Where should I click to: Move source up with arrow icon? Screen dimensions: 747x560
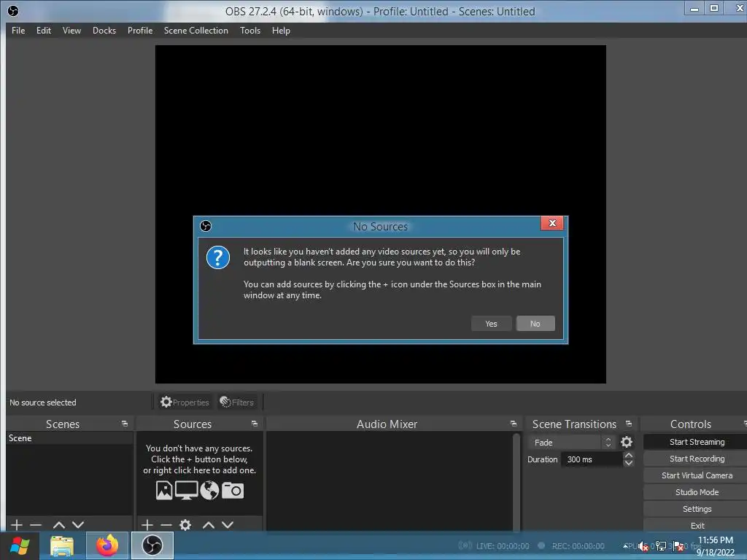click(x=209, y=525)
